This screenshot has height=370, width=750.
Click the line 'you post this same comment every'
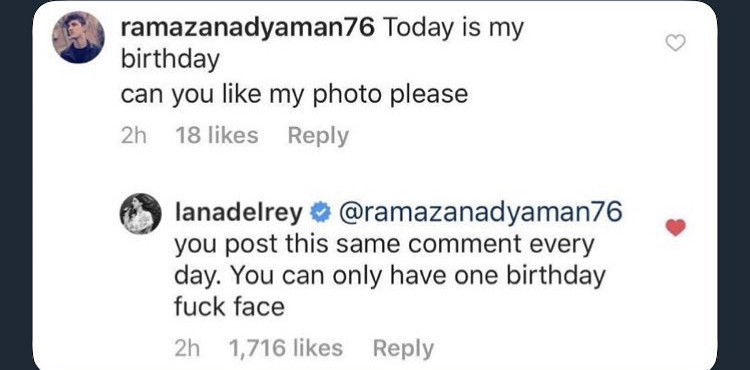coord(384,245)
